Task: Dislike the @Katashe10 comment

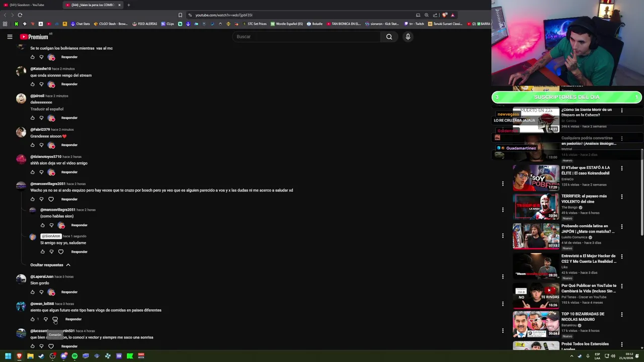Action: tap(41, 84)
